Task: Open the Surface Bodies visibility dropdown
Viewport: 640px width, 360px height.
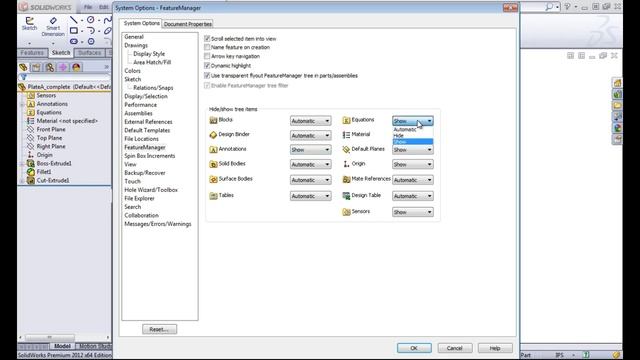Action: click(x=311, y=180)
